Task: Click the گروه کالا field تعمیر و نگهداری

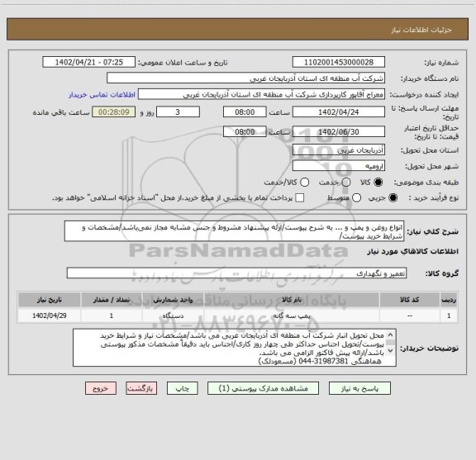Action: click(x=236, y=273)
